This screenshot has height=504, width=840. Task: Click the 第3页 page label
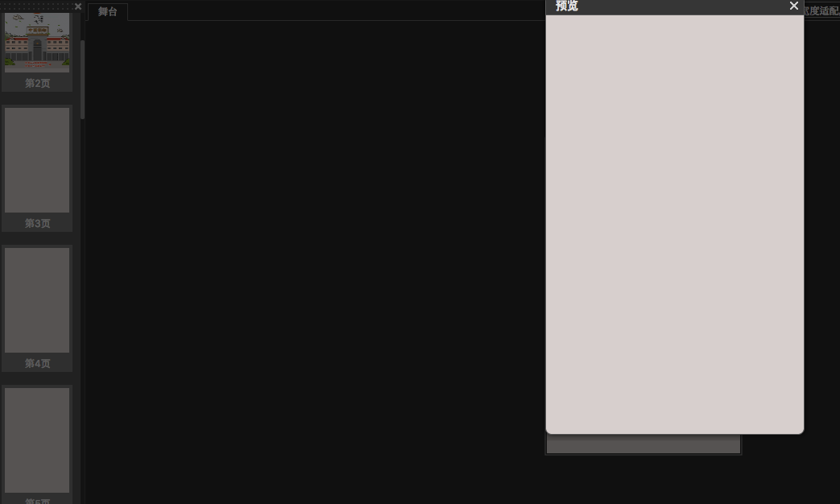click(x=38, y=223)
